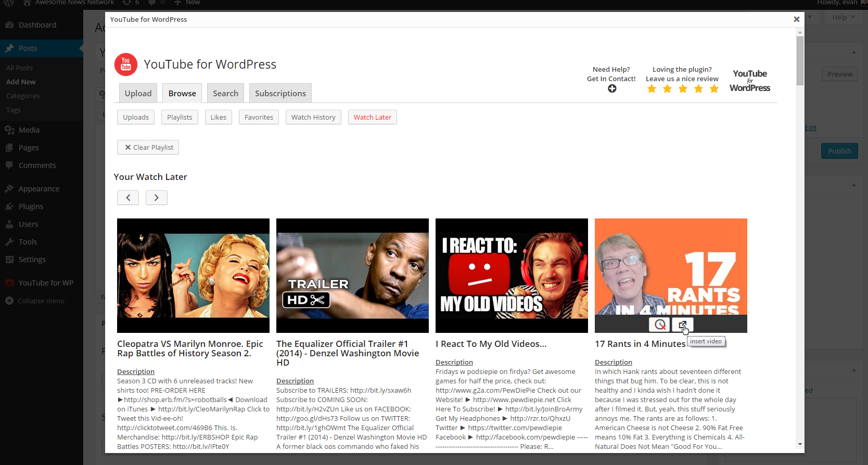Go to next page of Watch Later videos
This screenshot has width=868, height=465.
157,198
